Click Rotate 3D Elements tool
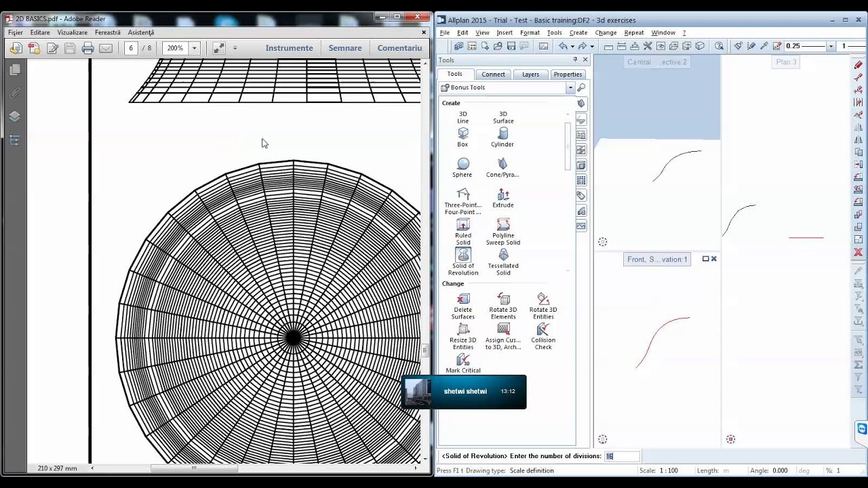868x488 pixels. (x=503, y=306)
